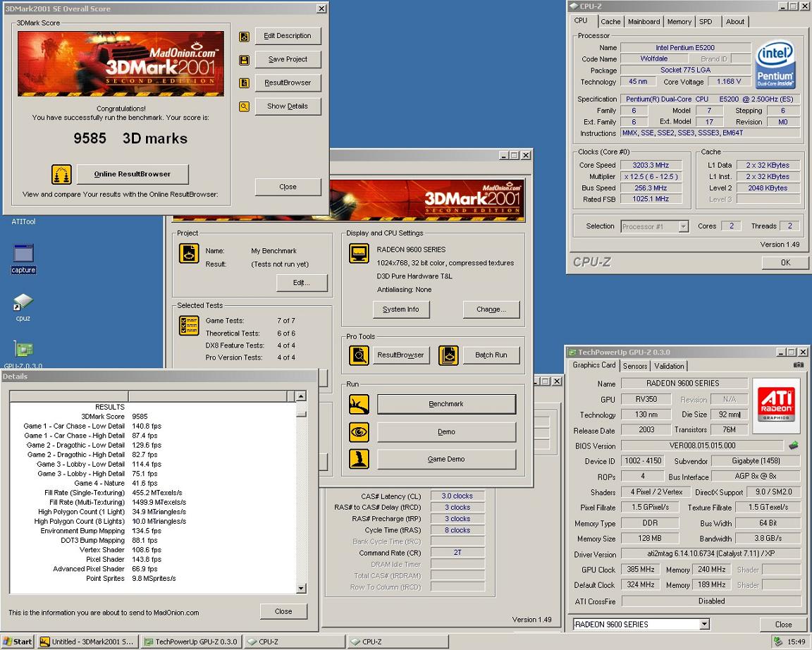Click the Game 4 - Nature result row

(153, 483)
